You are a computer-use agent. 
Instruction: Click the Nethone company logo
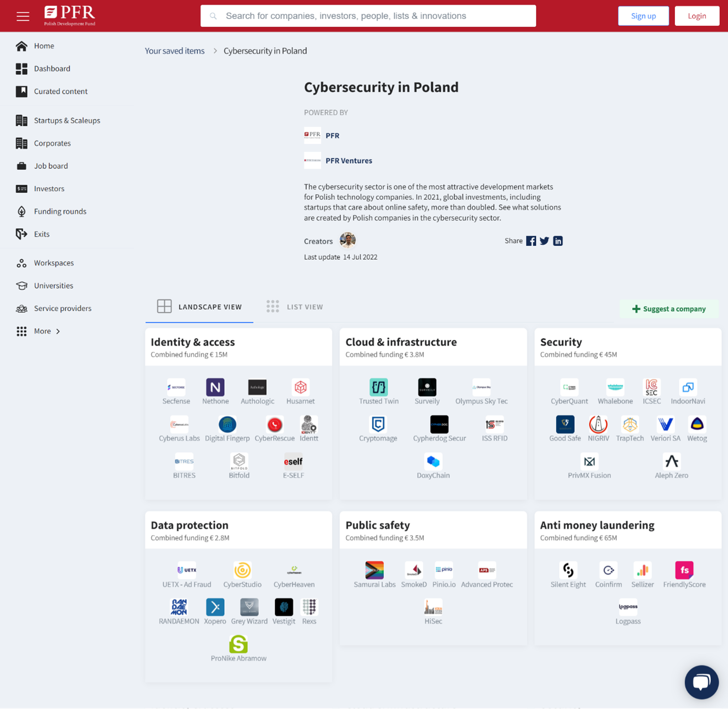215,388
